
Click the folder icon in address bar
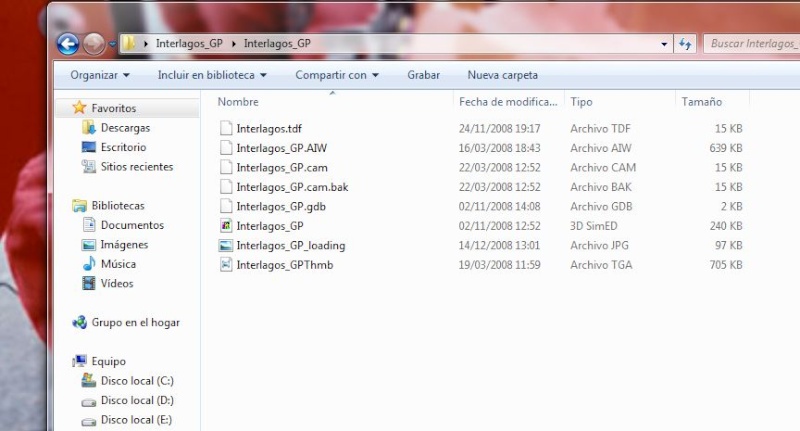point(130,43)
